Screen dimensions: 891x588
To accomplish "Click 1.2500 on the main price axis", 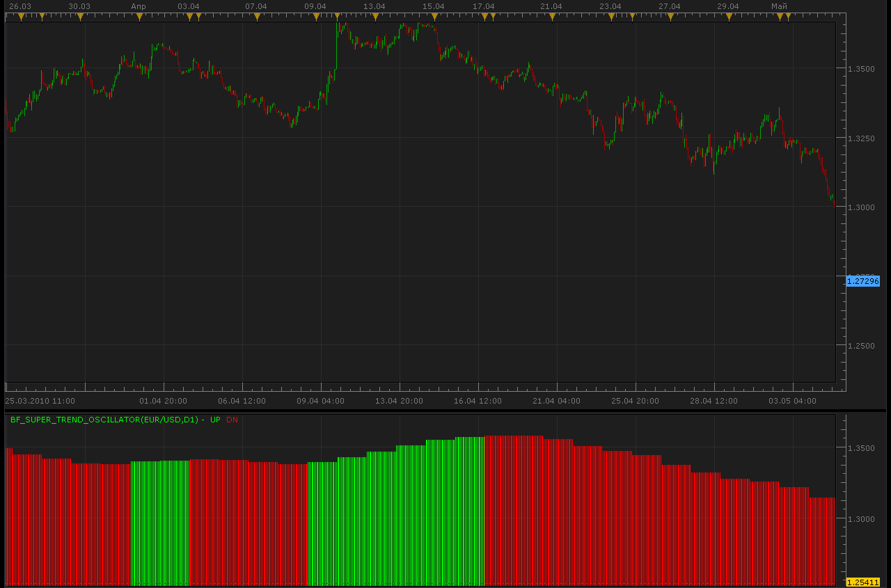I will tap(861, 346).
